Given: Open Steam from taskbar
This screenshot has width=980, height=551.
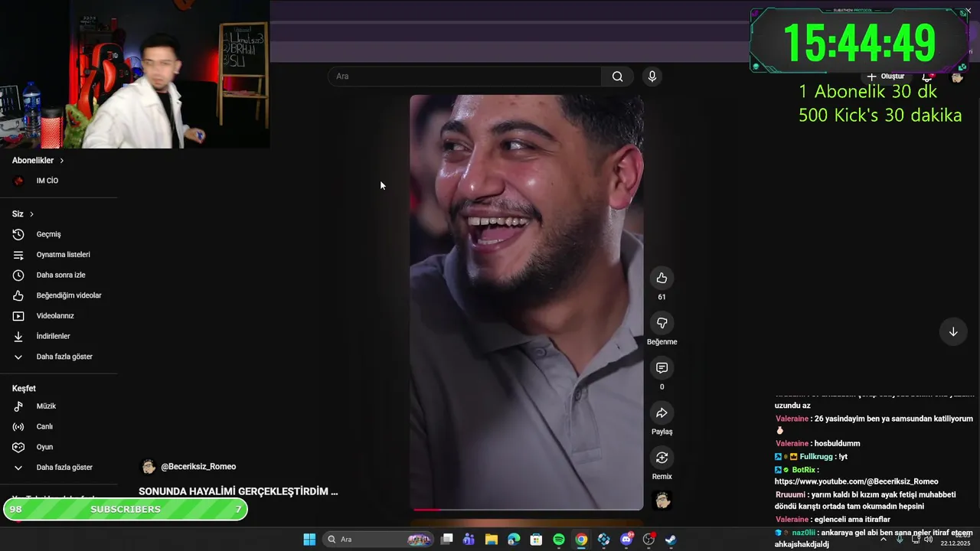Looking at the screenshot, I should click(x=671, y=540).
